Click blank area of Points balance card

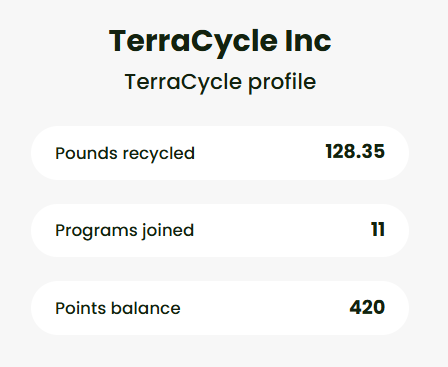tap(263, 308)
